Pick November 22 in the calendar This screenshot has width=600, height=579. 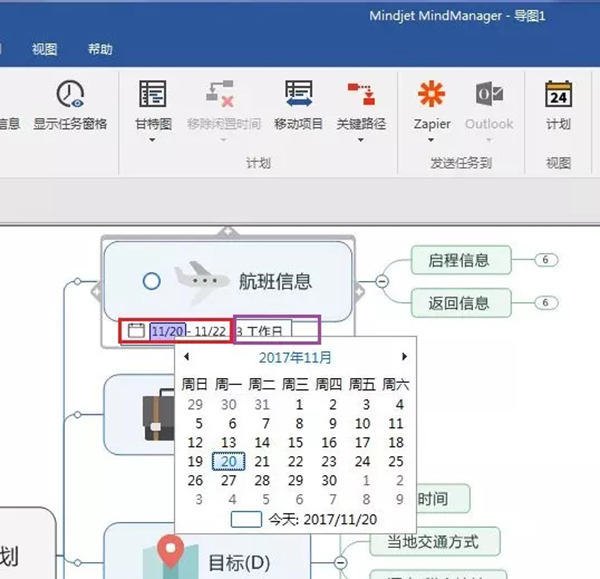(295, 462)
